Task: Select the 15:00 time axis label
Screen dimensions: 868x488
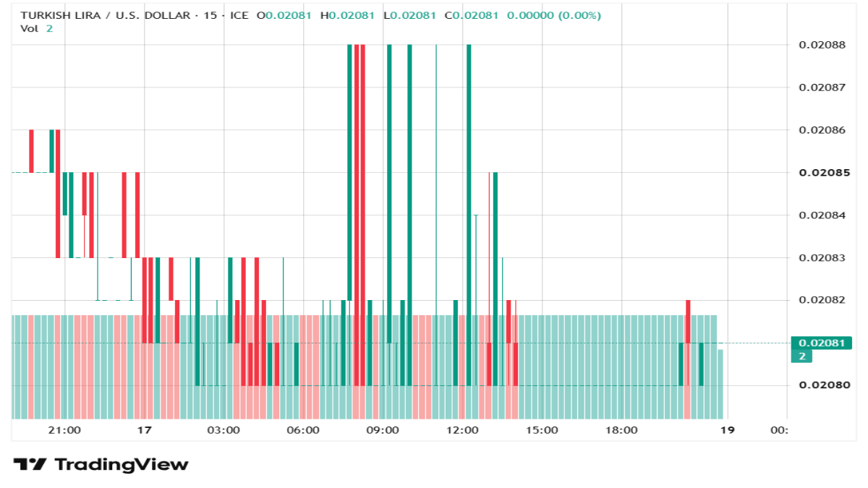Action: coord(542,430)
